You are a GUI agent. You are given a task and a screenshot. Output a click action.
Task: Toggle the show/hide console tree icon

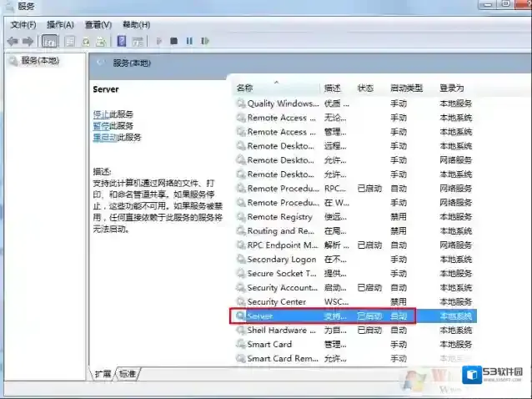(50, 41)
